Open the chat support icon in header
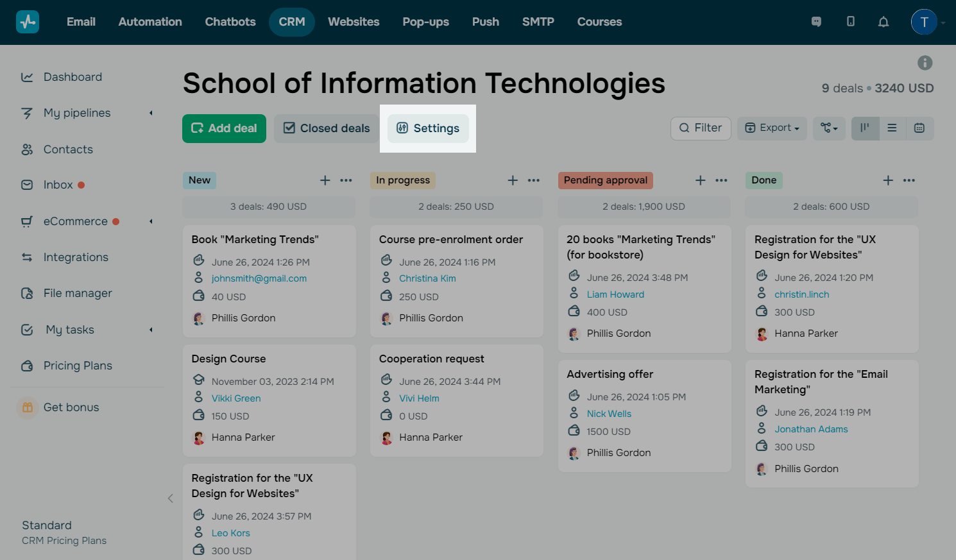 tap(816, 22)
